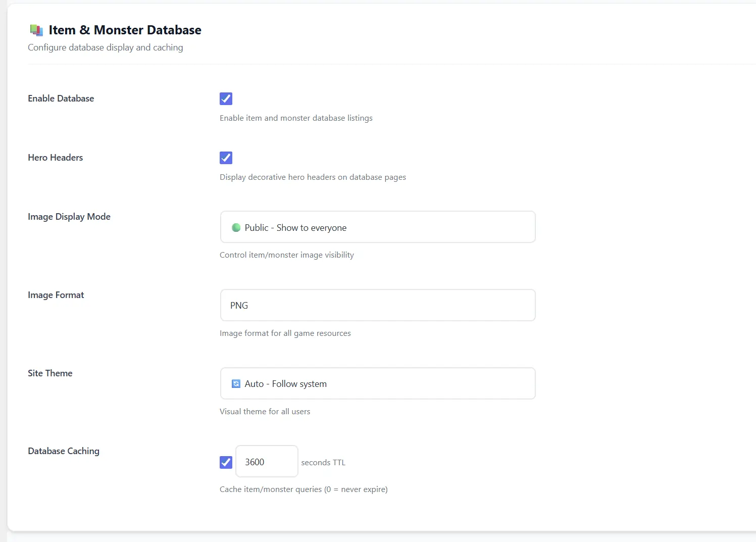Click the Database Caching label

(x=64, y=451)
